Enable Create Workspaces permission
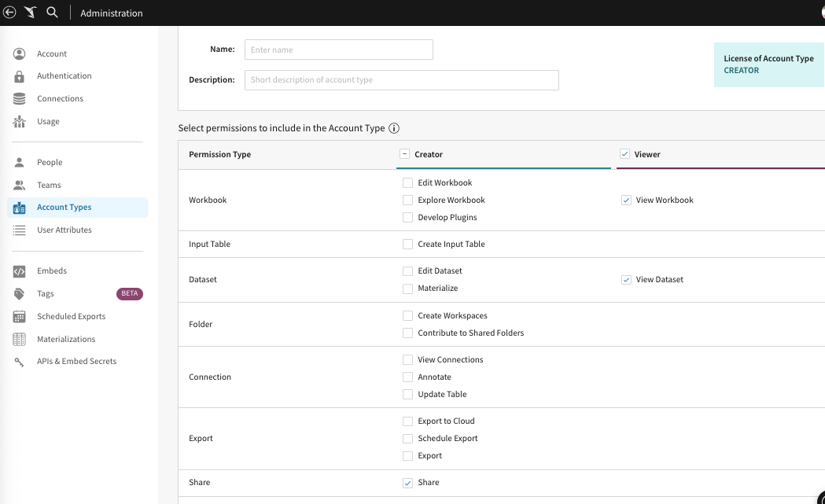The height and width of the screenshot is (504, 825). point(407,316)
